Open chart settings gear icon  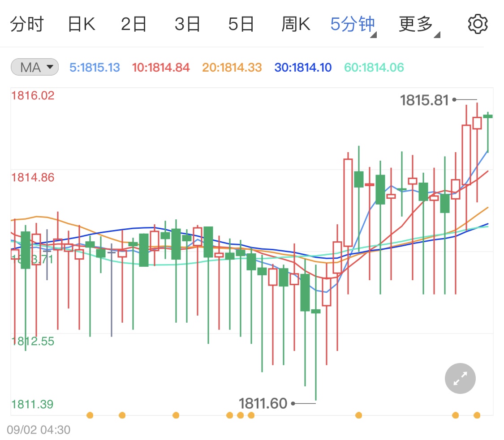pos(478,24)
